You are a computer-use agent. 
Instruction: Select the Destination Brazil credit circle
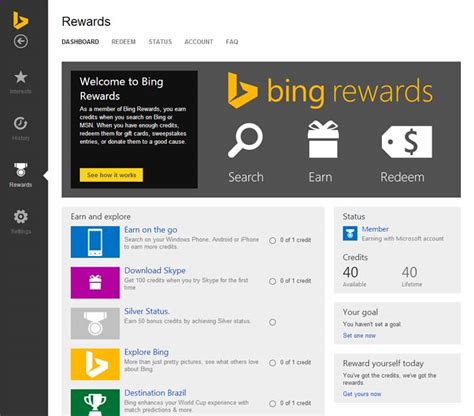pos(272,404)
